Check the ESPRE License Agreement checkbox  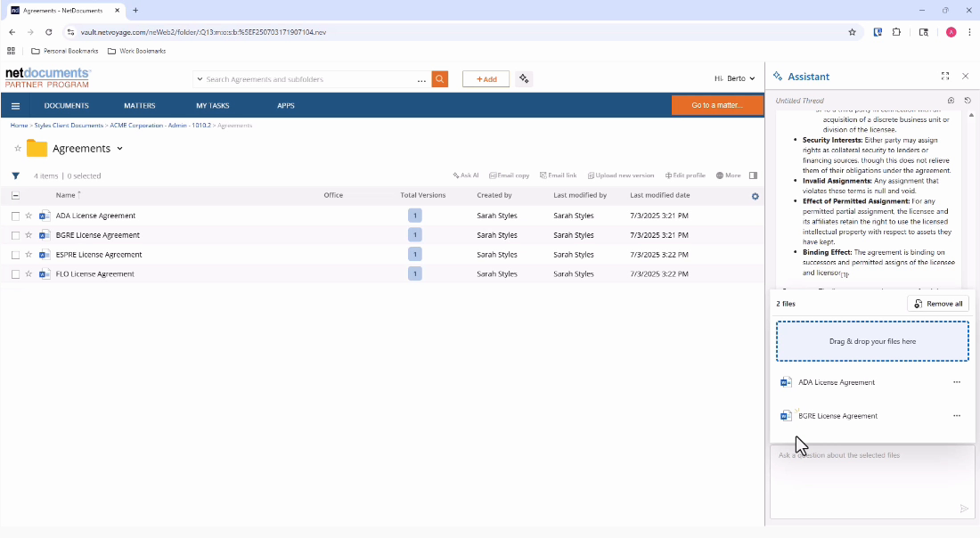coord(16,255)
